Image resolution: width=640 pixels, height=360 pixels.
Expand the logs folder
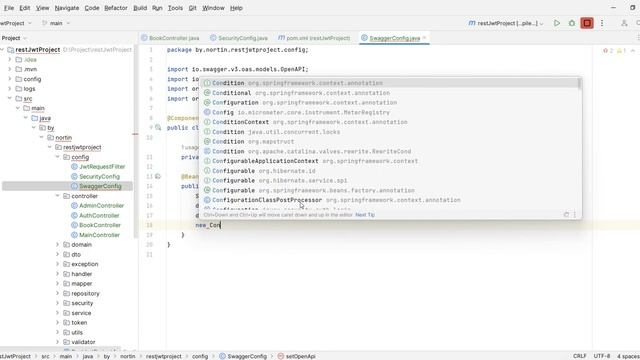[x=9, y=89]
